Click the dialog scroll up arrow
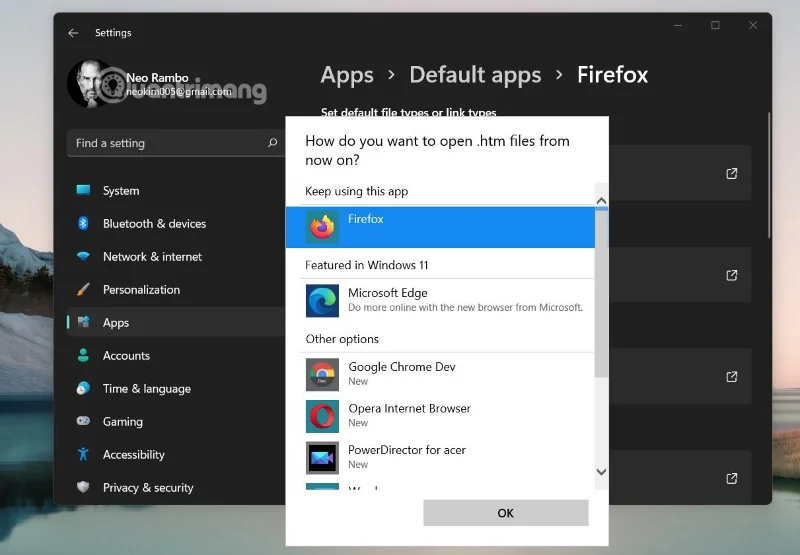The height and width of the screenshot is (555, 800). tap(602, 200)
